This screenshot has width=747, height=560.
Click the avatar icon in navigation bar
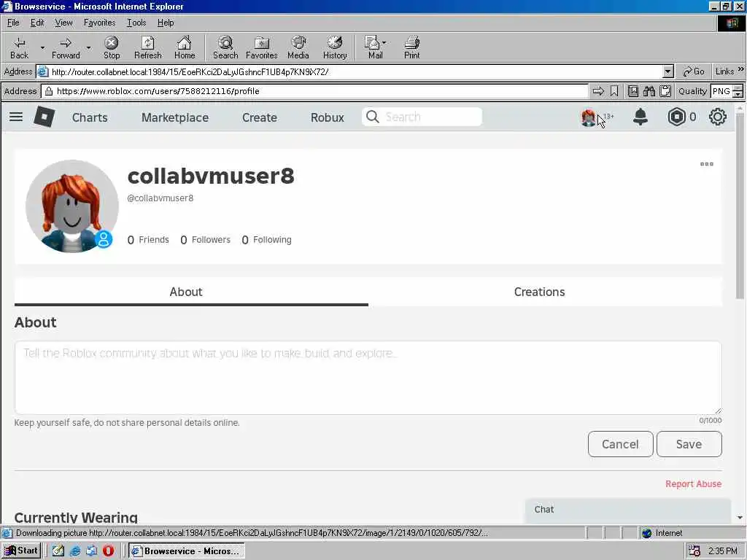tap(589, 117)
